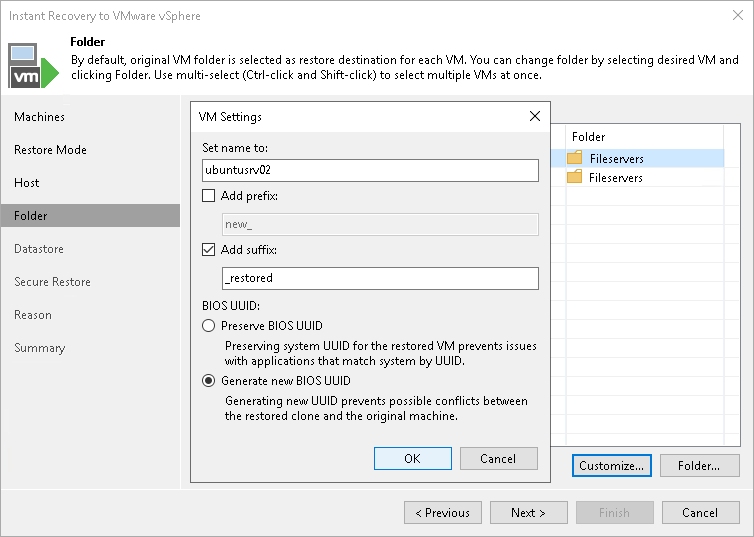
Task: Proceed with the Next > button
Action: tap(528, 512)
